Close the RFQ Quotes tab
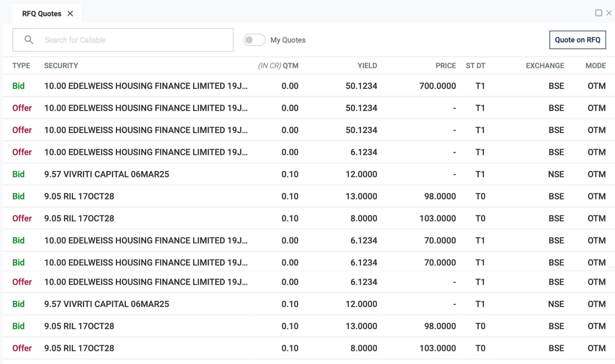The height and width of the screenshot is (364, 615). [70, 14]
